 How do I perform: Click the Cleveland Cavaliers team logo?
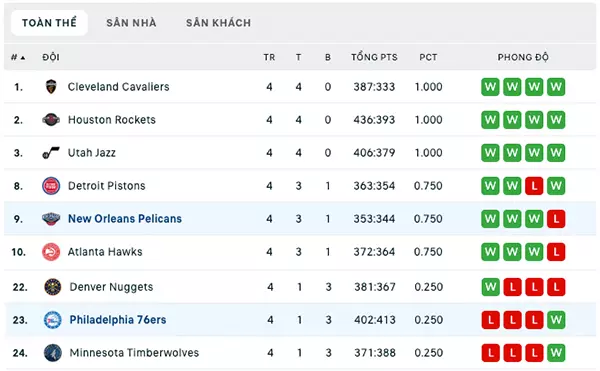[x=51, y=87]
